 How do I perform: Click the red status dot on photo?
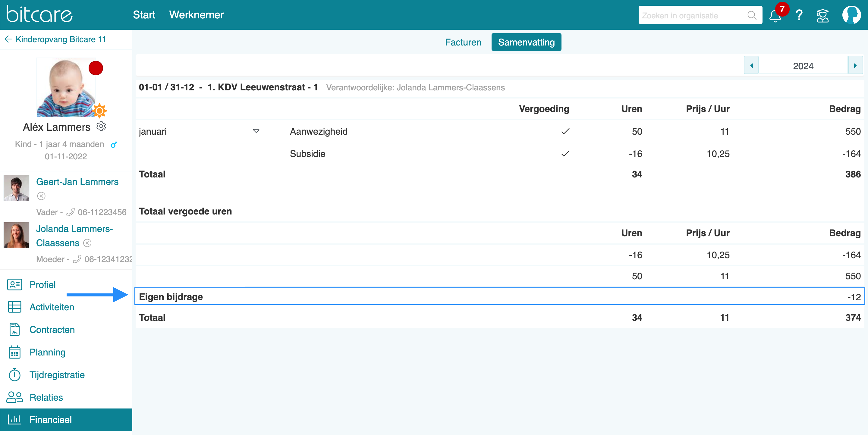[x=96, y=68]
